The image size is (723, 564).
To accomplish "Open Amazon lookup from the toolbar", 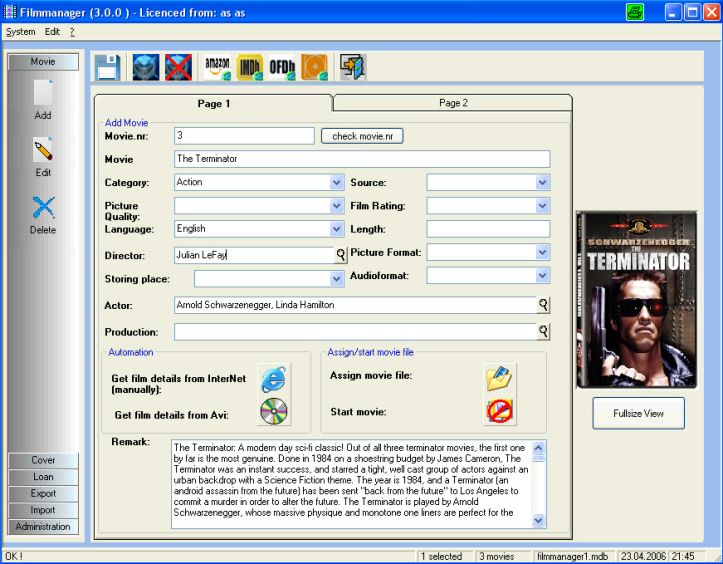I will coord(217,67).
